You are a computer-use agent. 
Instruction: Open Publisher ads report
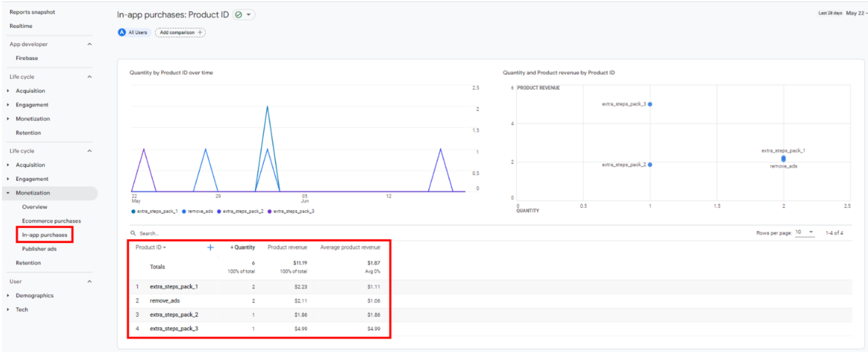click(x=39, y=249)
